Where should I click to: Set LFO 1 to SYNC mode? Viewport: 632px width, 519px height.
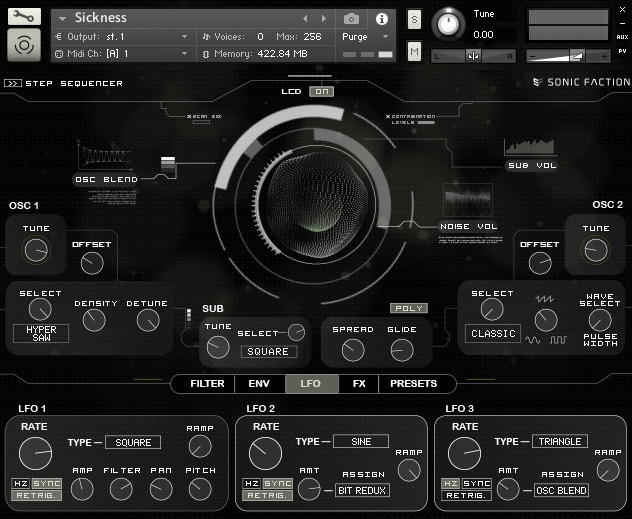point(47,483)
